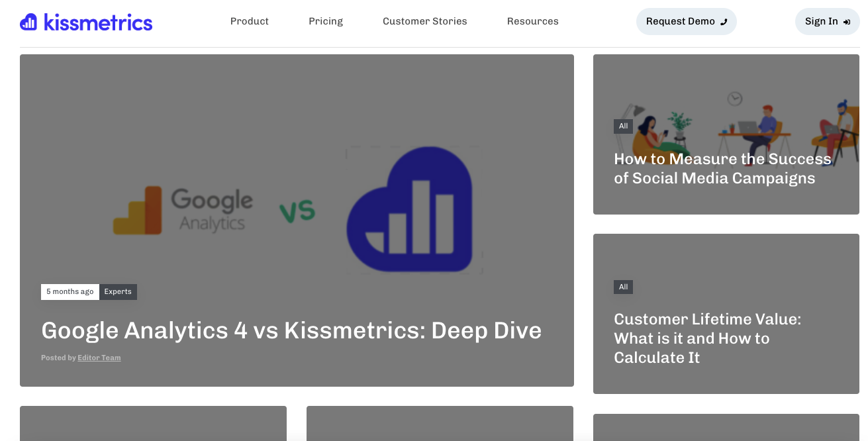Click the Kissmetrics heart logo icon
This screenshot has width=868, height=441.
coord(28,22)
